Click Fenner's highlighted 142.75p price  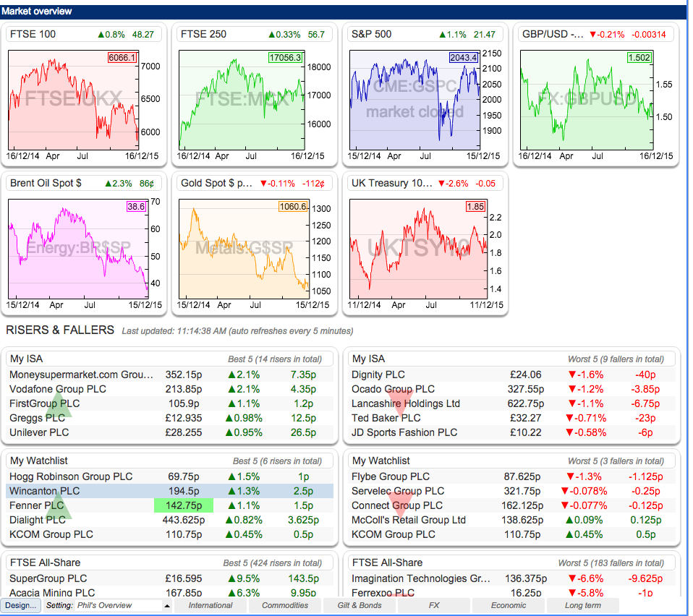point(184,505)
